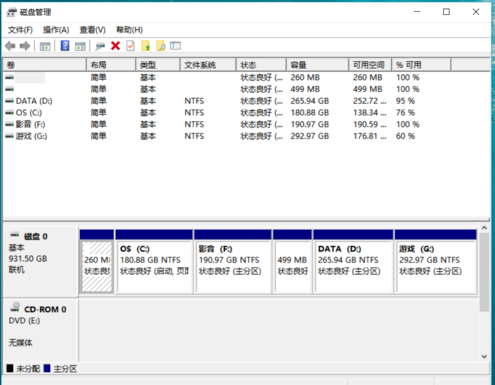This screenshot has width=495, height=385.
Task: Click the Back arrow toolbar icon
Action: coord(10,46)
